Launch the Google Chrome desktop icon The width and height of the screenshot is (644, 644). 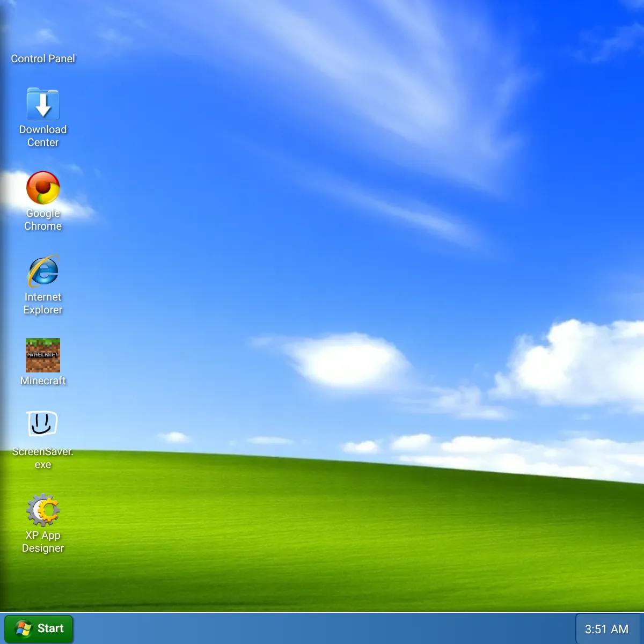click(x=43, y=188)
